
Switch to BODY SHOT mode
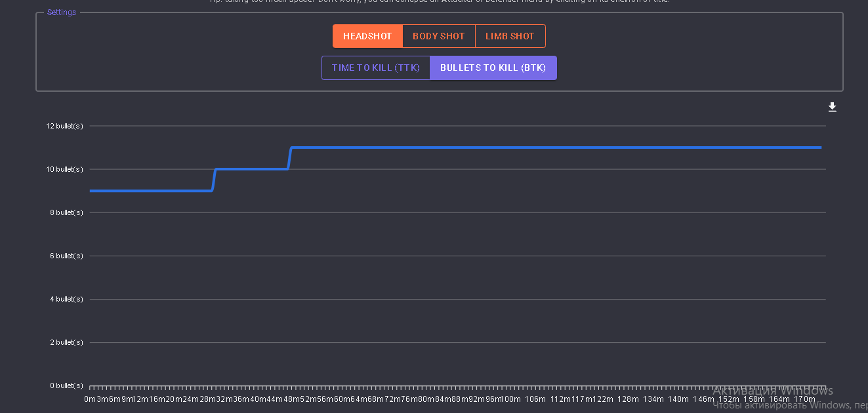click(438, 36)
